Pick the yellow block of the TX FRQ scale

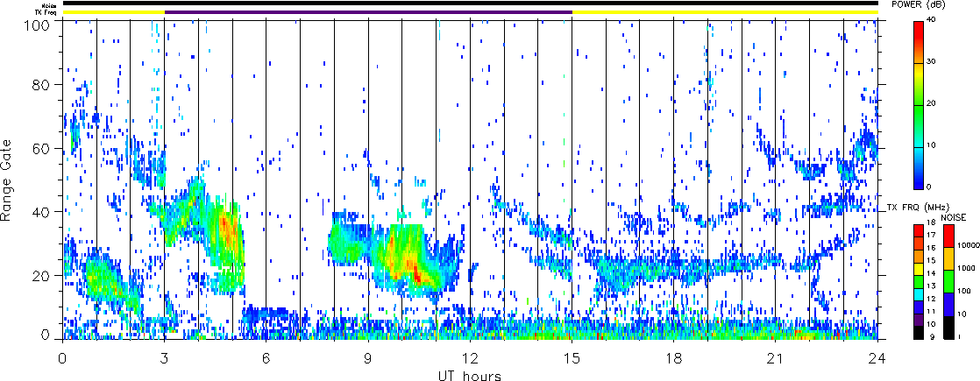[x=918, y=269]
